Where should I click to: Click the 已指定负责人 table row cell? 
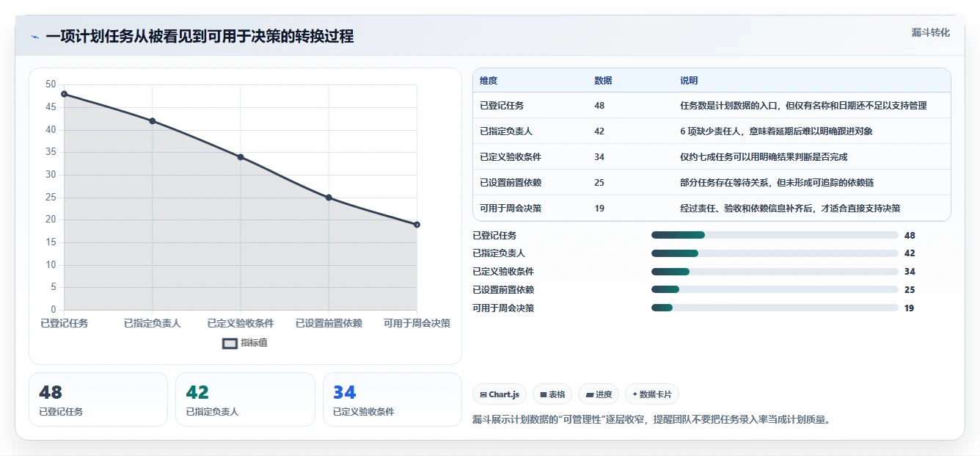(x=506, y=131)
